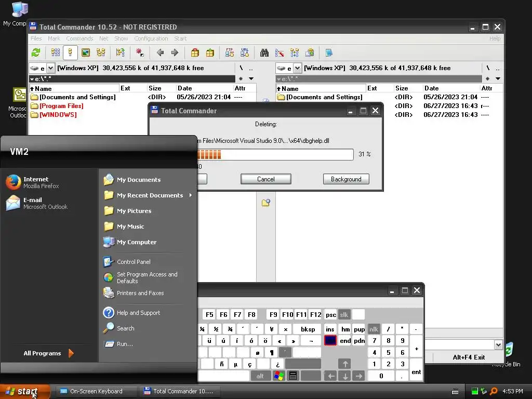
Task: Click the folder icon below the progress dialog
Action: tap(265, 203)
